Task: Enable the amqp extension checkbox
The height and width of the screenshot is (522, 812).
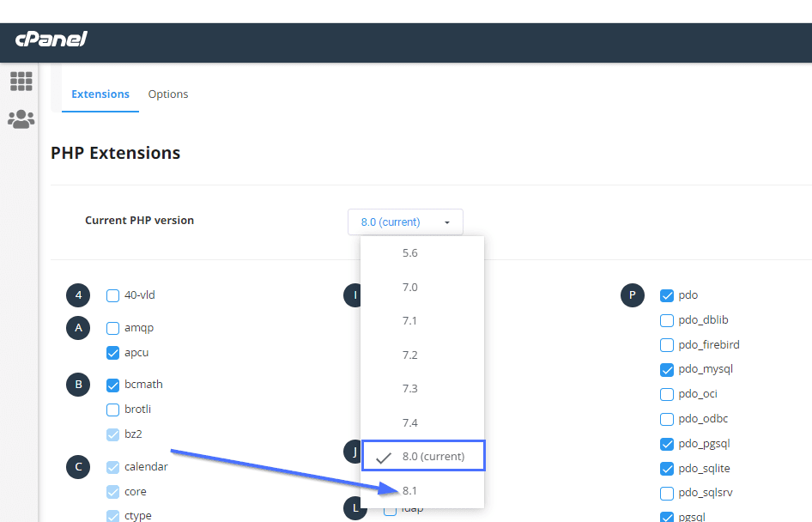Action: click(x=113, y=328)
